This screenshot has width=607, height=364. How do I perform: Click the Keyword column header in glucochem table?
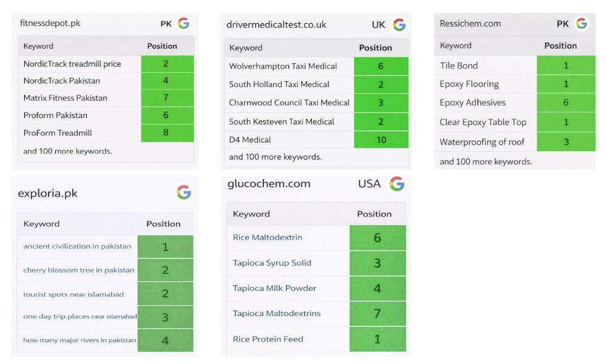click(x=251, y=214)
